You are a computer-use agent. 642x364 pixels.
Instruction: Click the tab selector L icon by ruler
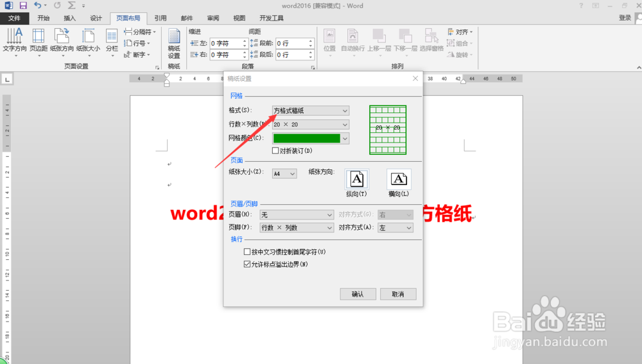coord(7,79)
